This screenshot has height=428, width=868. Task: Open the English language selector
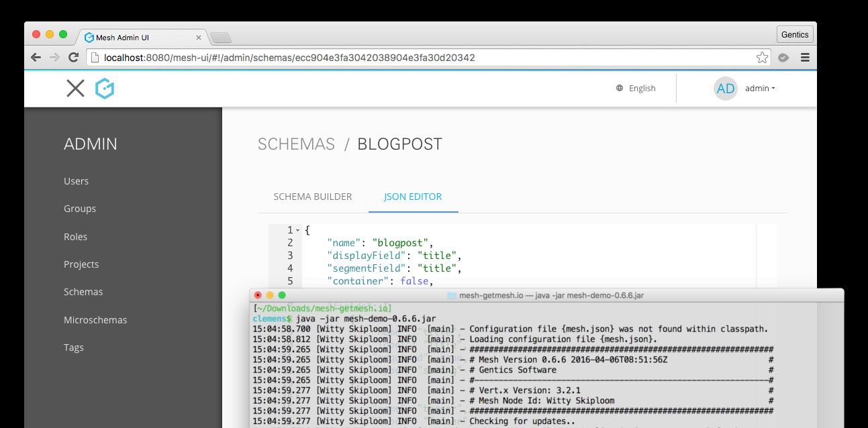[642, 88]
